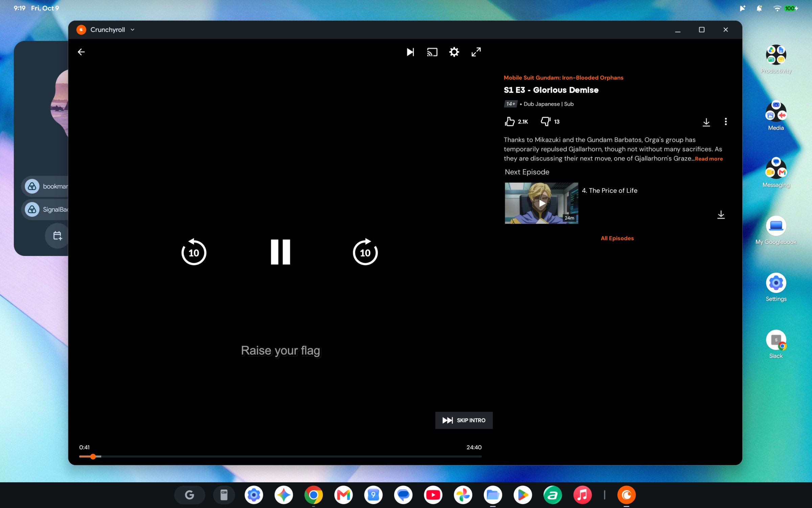
Task: Launch YouTube from the taskbar
Action: [433, 495]
